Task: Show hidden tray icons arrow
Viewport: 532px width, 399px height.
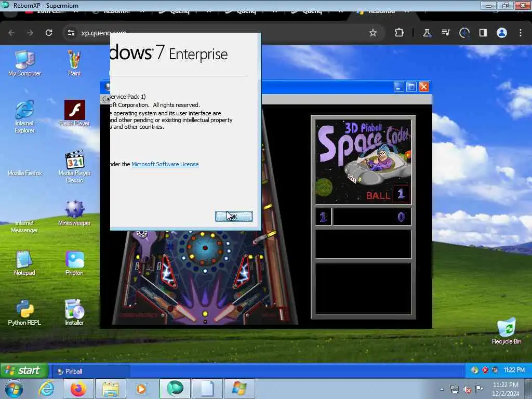Action: pyautogui.click(x=442, y=389)
